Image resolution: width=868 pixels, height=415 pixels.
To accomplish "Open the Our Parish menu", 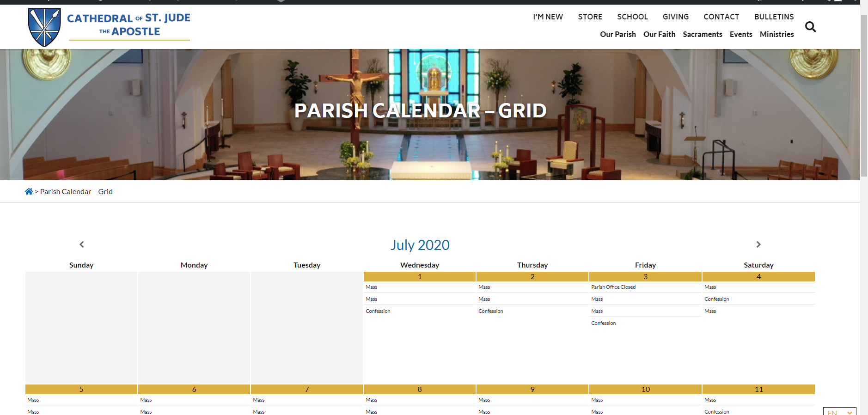I will click(x=617, y=34).
